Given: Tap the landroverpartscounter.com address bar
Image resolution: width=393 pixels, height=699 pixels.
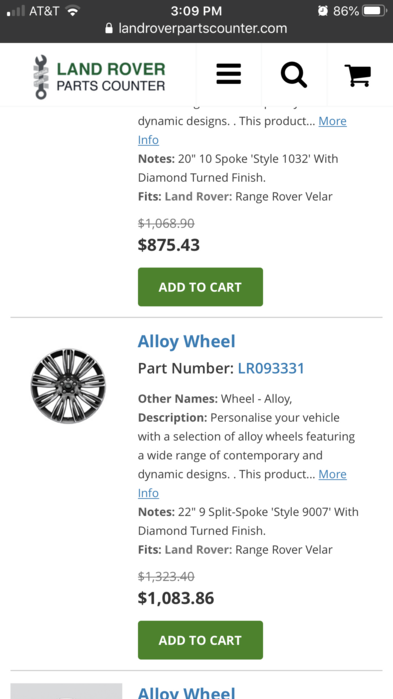Looking at the screenshot, I should tap(196, 29).
